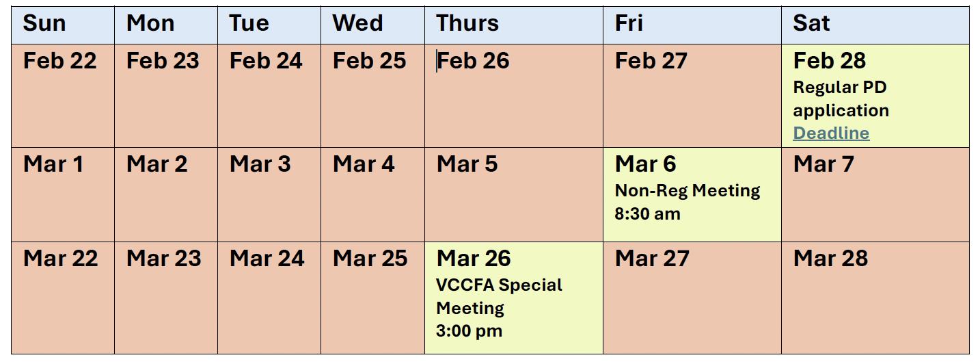Click the Fri header cell

pos(692,25)
